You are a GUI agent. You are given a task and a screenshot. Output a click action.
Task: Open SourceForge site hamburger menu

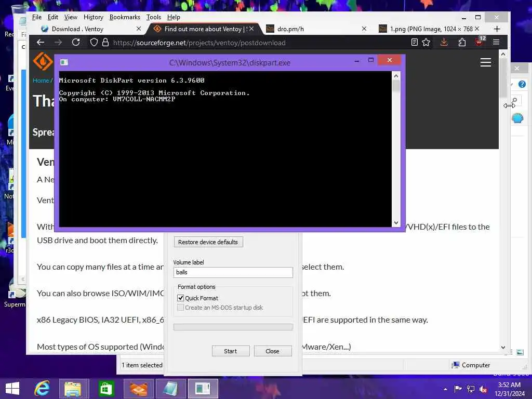pyautogui.click(x=486, y=62)
